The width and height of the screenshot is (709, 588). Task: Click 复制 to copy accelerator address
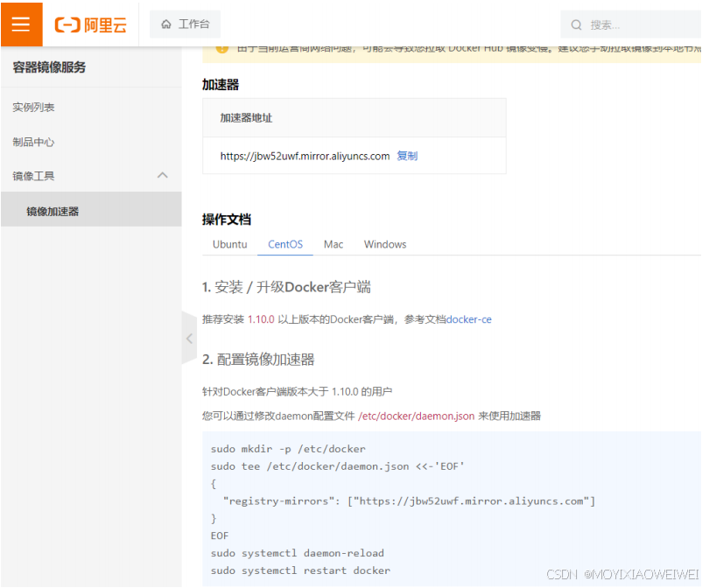point(407,156)
